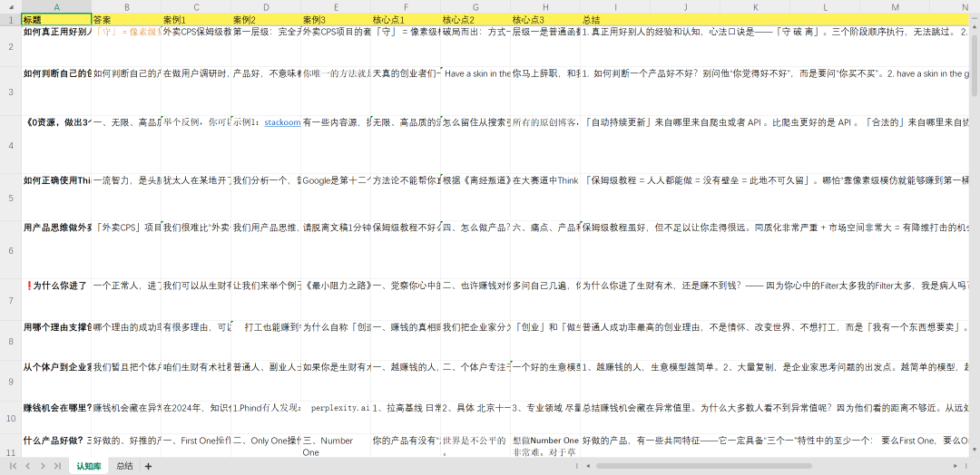980x475 pixels.
Task: Select the cell starting 什么产品好做?
Action: (57, 446)
